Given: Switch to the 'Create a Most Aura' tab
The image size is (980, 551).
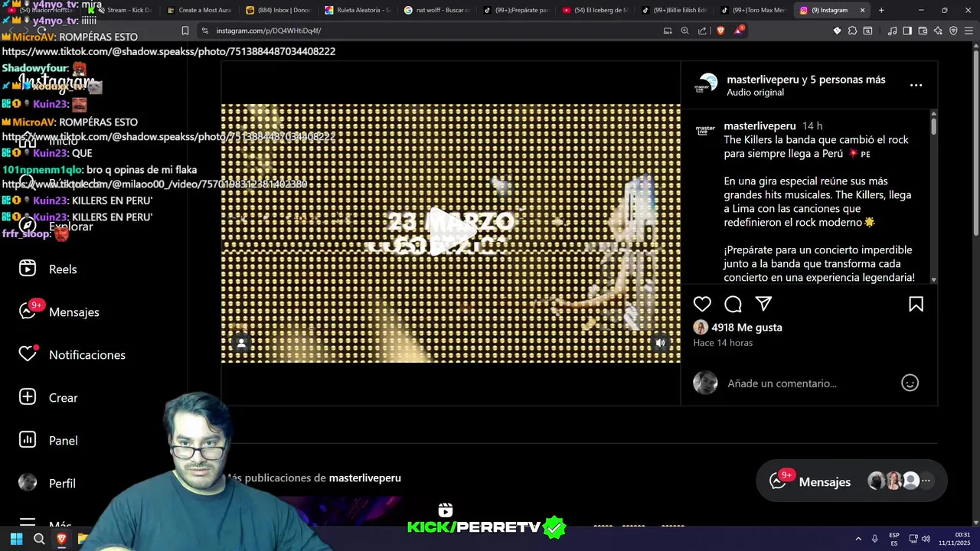Looking at the screenshot, I should click(x=198, y=10).
